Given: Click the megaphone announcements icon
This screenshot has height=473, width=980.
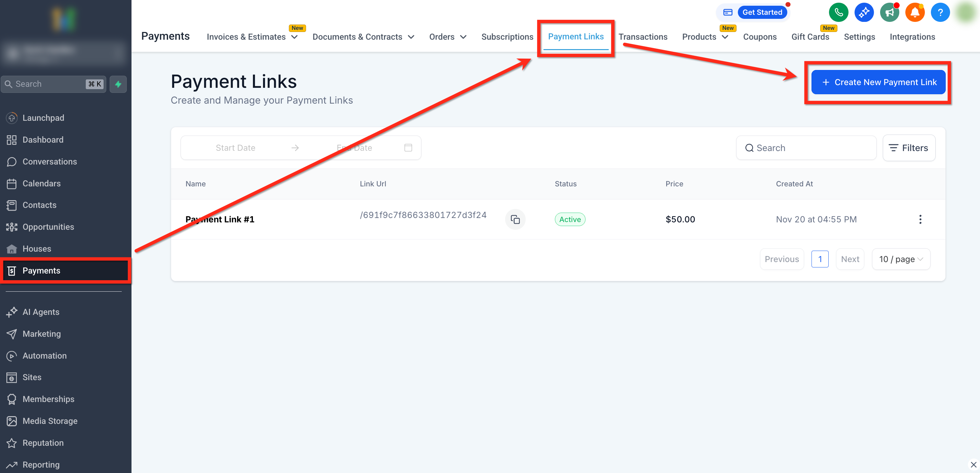Looking at the screenshot, I should tap(889, 12).
